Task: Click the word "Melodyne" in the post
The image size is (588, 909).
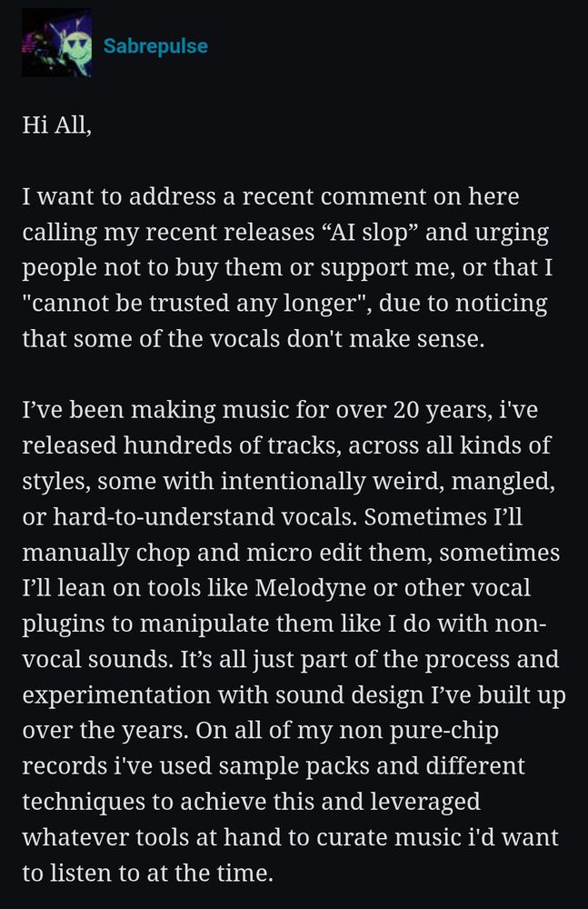Action: tap(310, 588)
